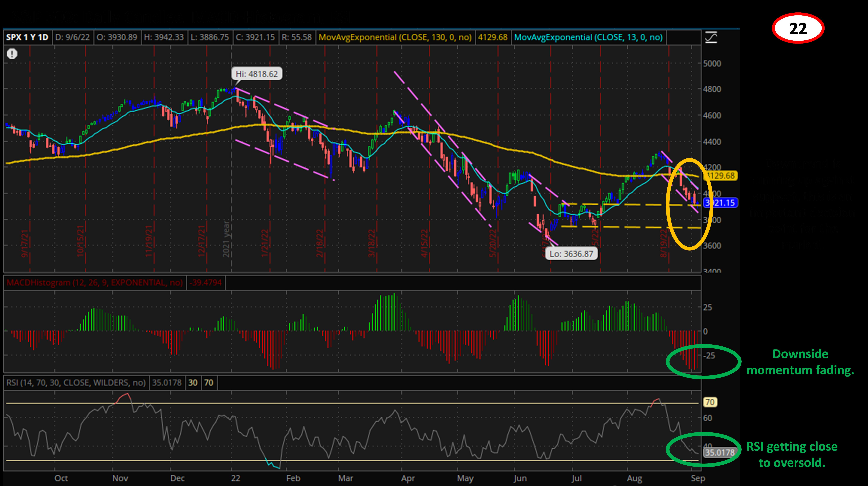Click the -39.4794 MACD histogram value

206,282
